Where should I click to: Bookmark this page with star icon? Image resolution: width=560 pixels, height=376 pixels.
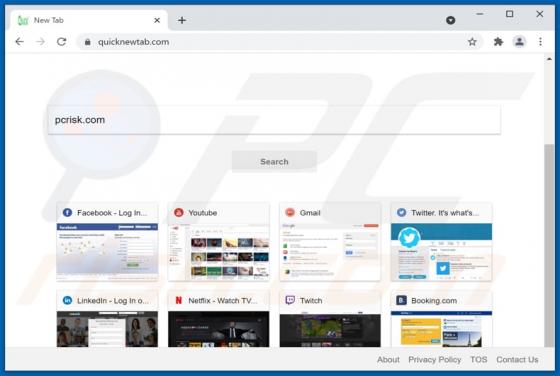472,42
